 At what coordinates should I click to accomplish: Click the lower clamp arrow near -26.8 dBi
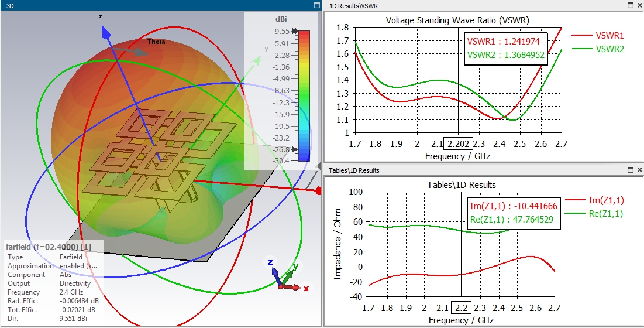coord(294,149)
